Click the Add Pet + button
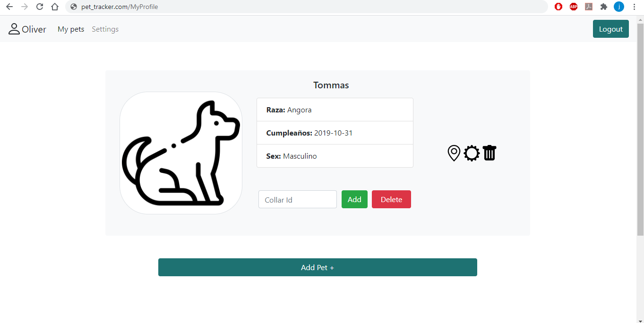The width and height of the screenshot is (644, 323). pos(318,267)
